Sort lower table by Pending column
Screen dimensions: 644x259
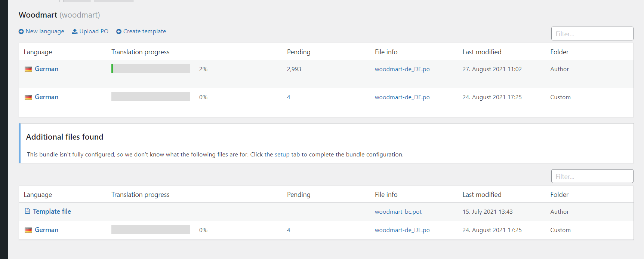[x=298, y=195]
